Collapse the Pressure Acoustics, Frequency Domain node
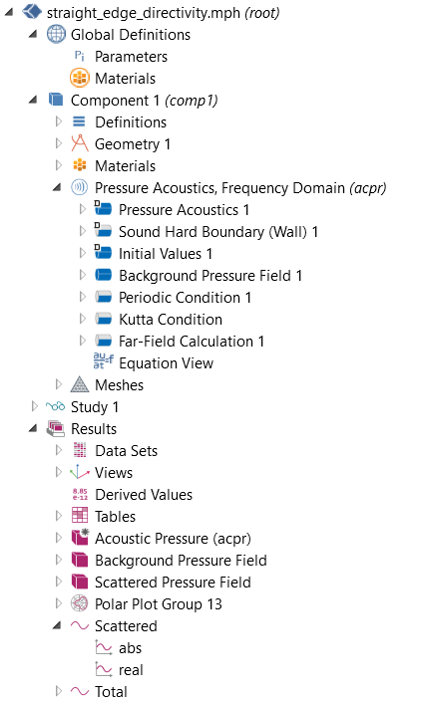Screen dimensions: 421x703 coord(57,187)
